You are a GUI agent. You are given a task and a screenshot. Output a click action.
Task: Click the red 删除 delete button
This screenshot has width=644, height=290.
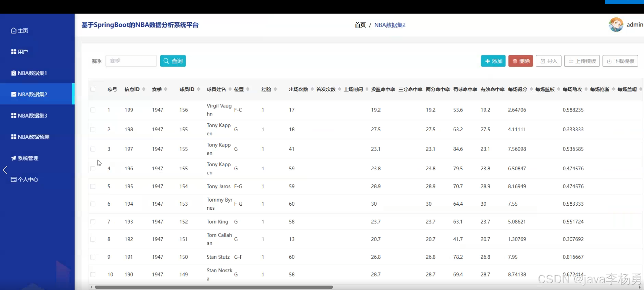(520, 61)
